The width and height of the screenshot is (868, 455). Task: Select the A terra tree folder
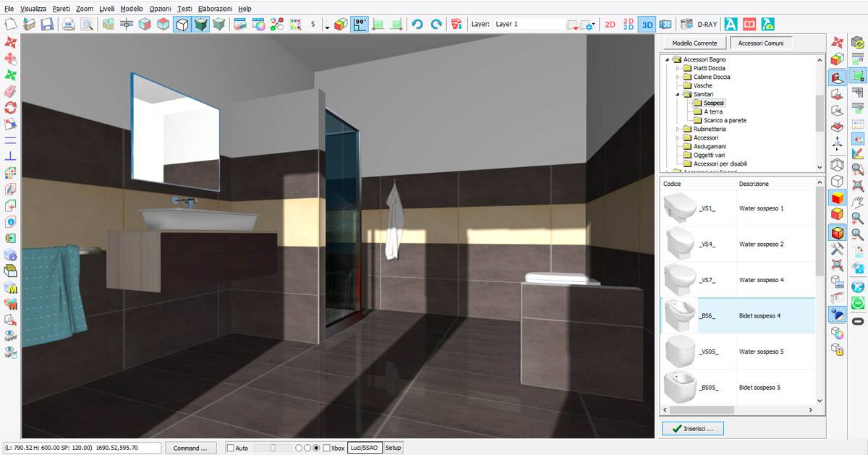712,111
